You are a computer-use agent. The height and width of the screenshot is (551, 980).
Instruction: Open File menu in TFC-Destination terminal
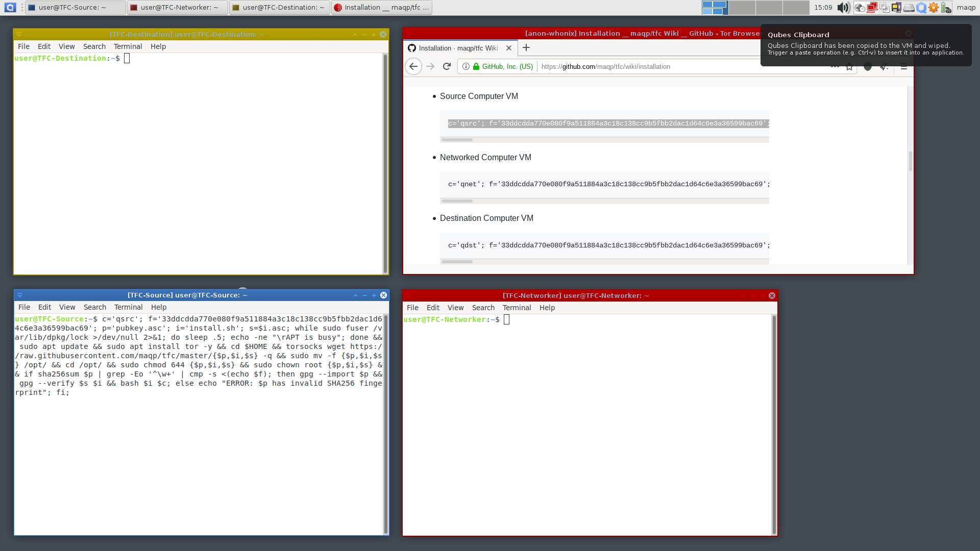(23, 46)
